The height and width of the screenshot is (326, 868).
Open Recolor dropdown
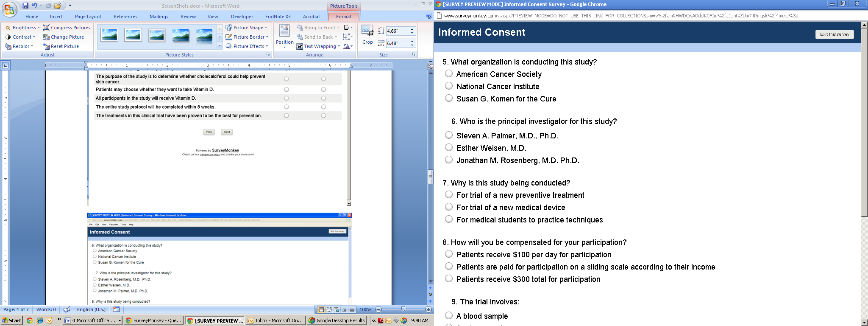coord(19,46)
